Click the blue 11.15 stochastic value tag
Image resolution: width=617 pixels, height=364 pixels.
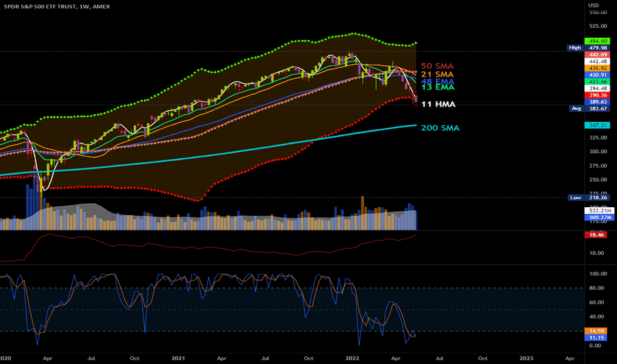596,338
